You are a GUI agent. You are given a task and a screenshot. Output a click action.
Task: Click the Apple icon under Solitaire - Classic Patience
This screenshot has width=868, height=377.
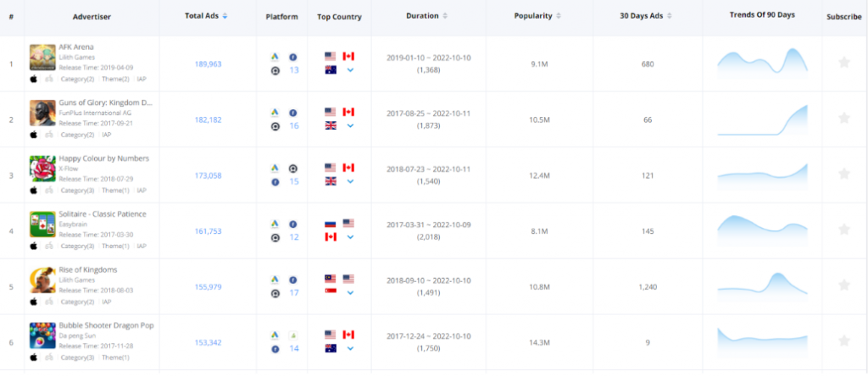(x=34, y=246)
